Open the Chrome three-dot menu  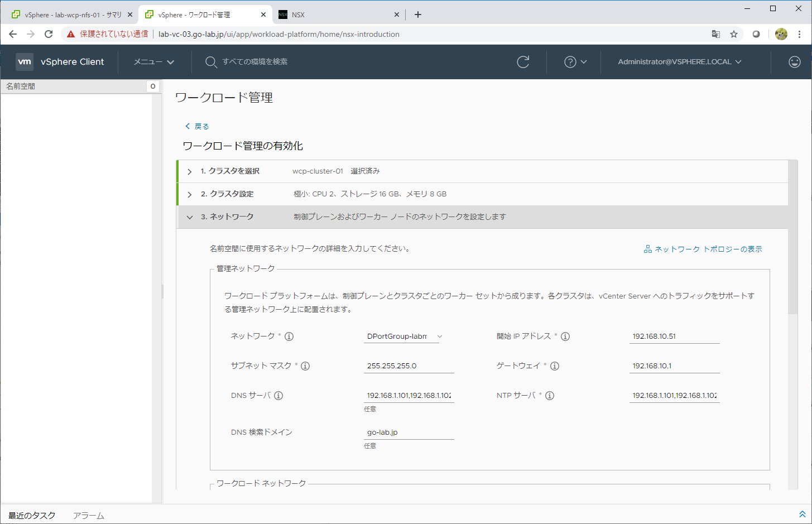tap(800, 34)
